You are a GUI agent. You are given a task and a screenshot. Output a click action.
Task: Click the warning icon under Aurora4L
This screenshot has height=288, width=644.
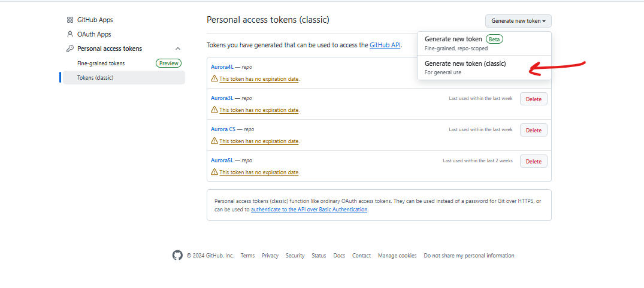point(214,78)
